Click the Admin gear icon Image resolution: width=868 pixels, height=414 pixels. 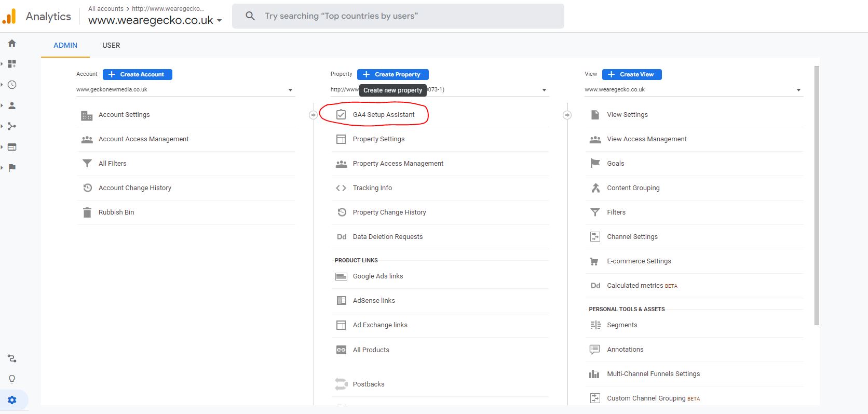point(12,400)
